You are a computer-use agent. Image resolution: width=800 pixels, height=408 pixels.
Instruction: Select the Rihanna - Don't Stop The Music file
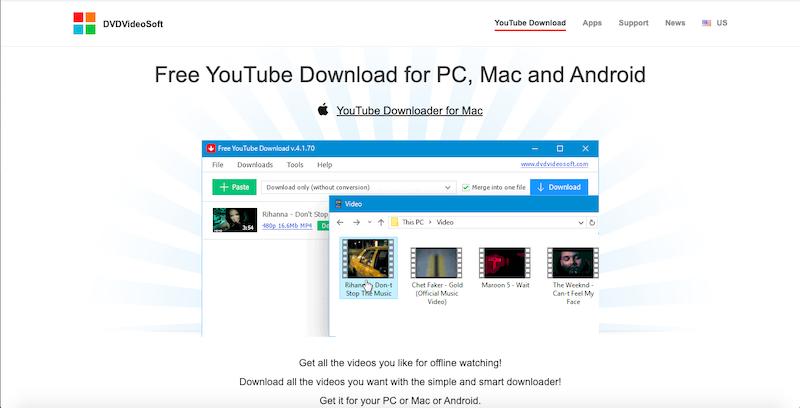(368, 268)
